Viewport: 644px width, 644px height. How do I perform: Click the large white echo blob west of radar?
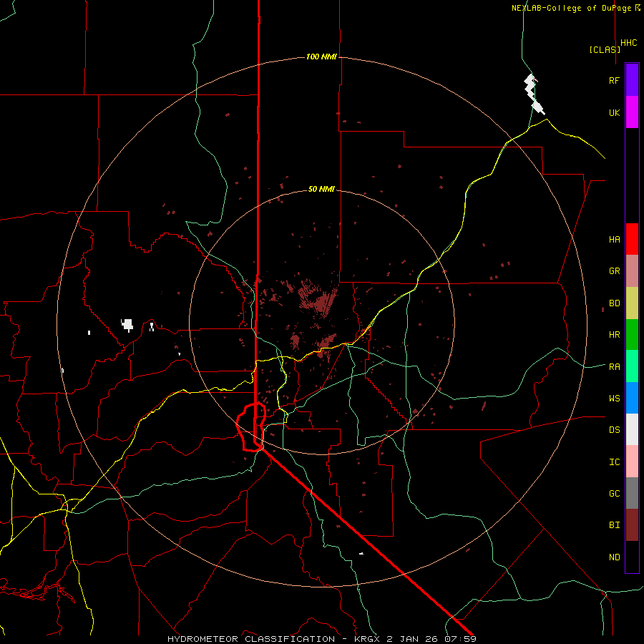127,324
